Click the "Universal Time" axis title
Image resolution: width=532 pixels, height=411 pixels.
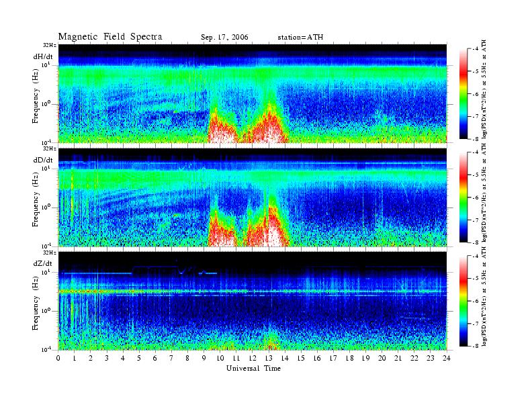tap(253, 368)
